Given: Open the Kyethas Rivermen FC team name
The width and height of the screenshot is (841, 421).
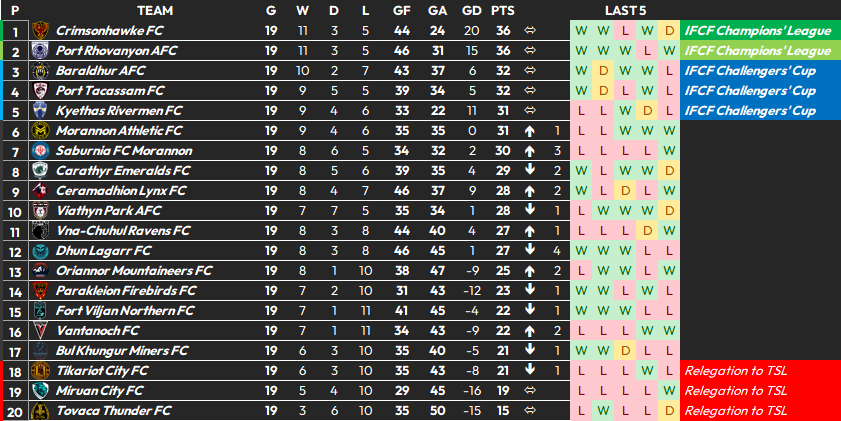Looking at the screenshot, I should pos(119,111).
